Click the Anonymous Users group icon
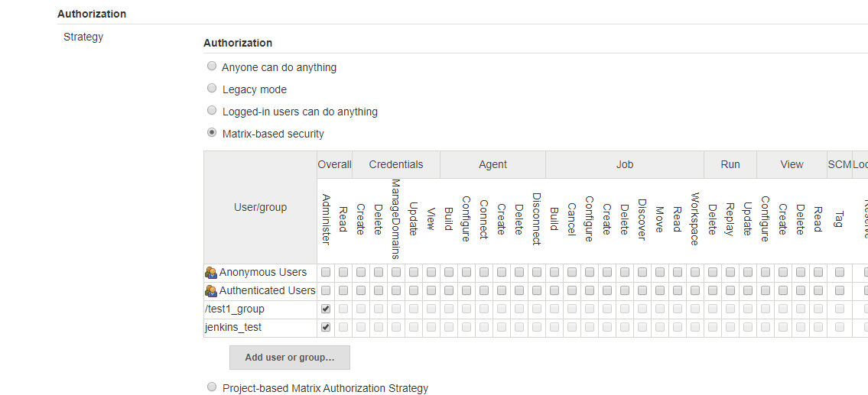868x395 pixels. point(211,272)
